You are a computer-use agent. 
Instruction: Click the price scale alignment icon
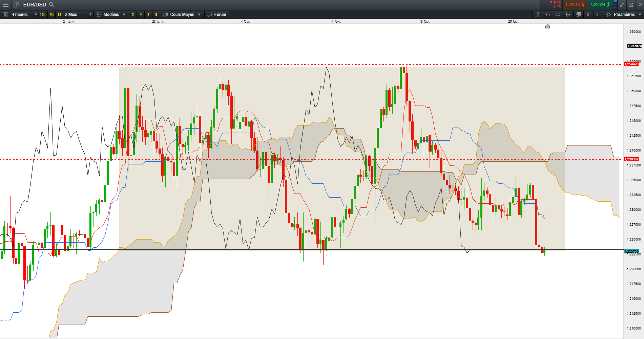click(538, 15)
